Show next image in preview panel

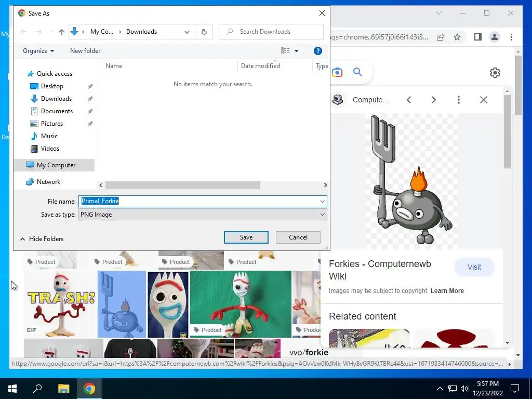(x=434, y=100)
